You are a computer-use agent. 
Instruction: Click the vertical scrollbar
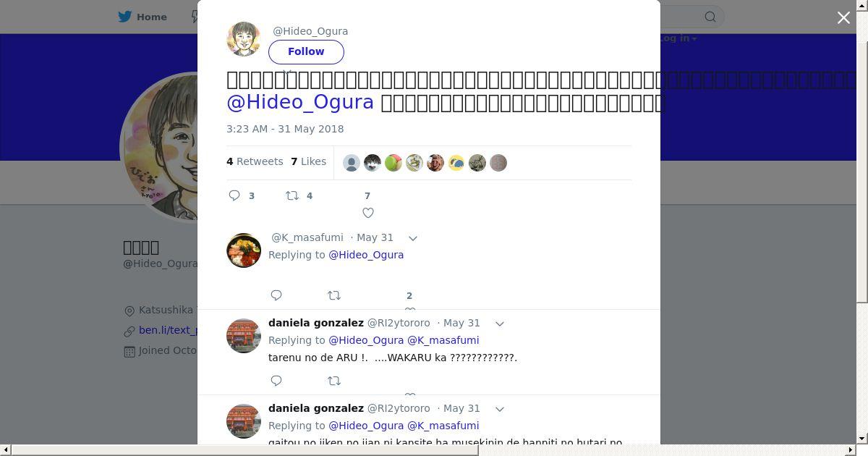(x=862, y=151)
